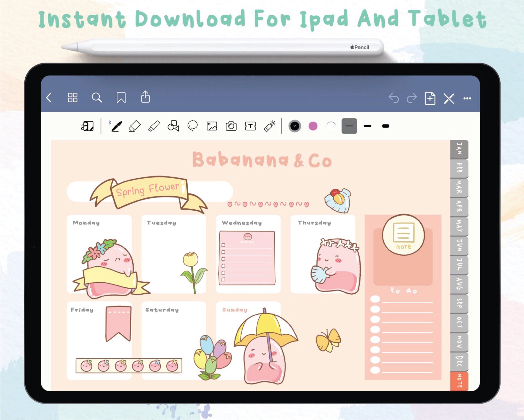Select the yellow butterfly sticker
This screenshot has height=420, width=524.
coord(328,341)
